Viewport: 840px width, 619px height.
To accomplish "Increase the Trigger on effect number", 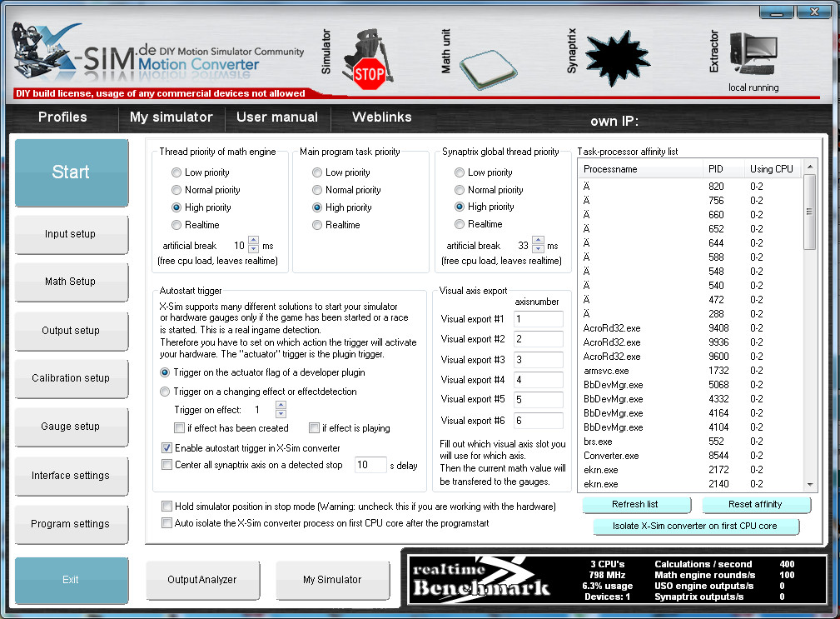I will pyautogui.click(x=281, y=406).
